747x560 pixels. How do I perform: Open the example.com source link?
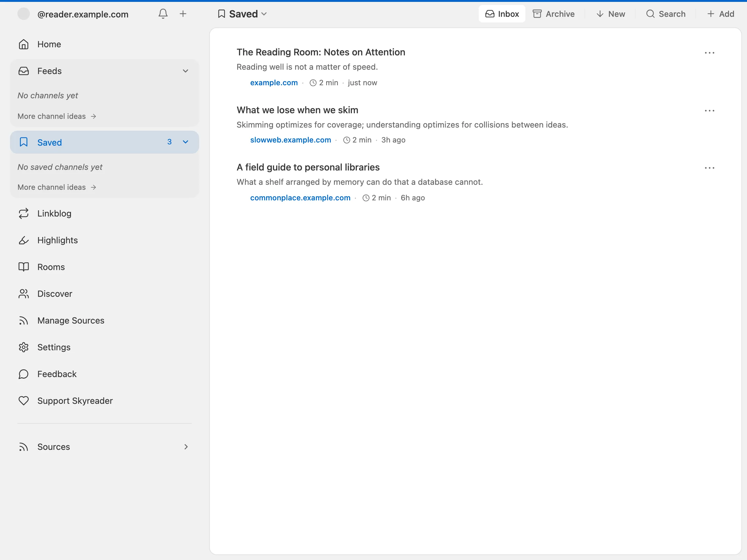coord(274,83)
